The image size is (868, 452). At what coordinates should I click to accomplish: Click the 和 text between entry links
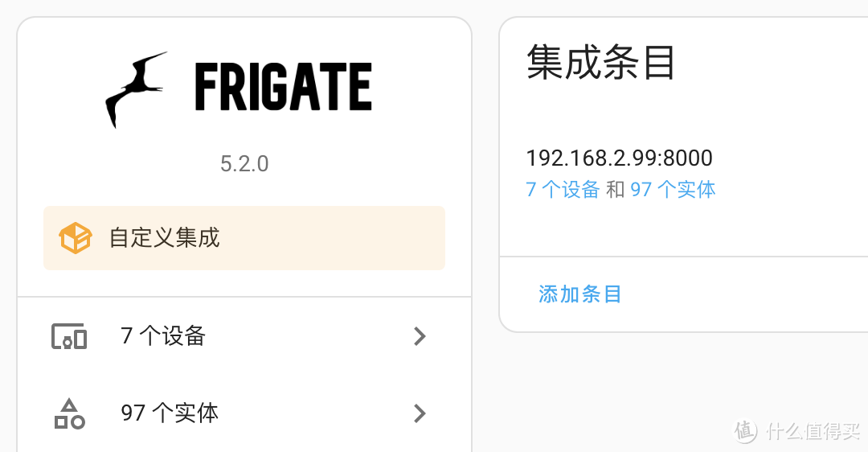click(615, 190)
